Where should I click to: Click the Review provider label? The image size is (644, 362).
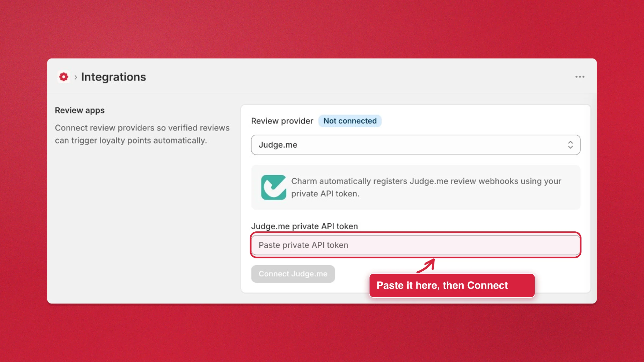pos(282,121)
